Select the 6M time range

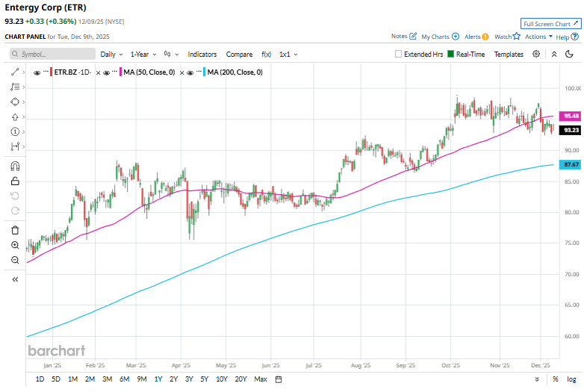[124, 379]
